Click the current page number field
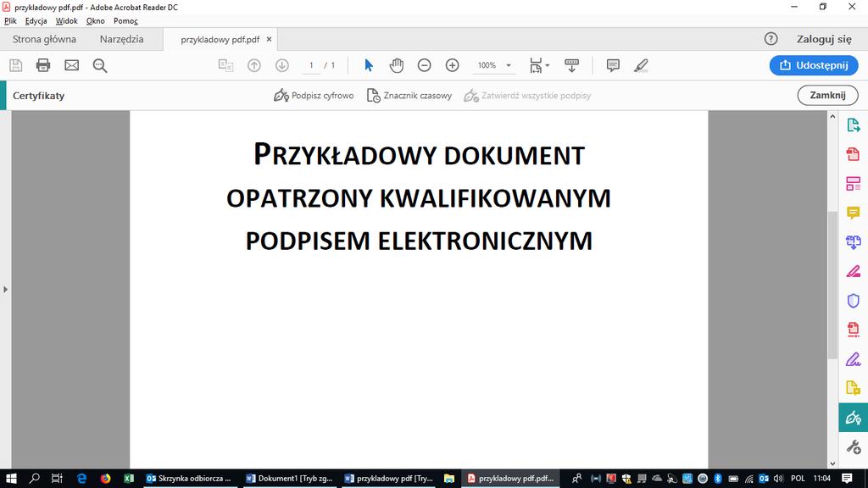The height and width of the screenshot is (488, 868). tap(311, 65)
